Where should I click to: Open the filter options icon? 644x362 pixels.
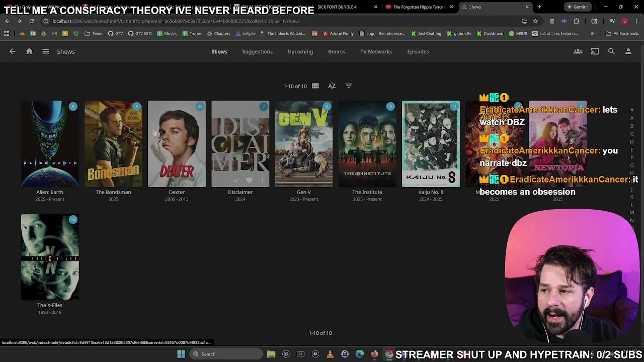click(x=349, y=86)
